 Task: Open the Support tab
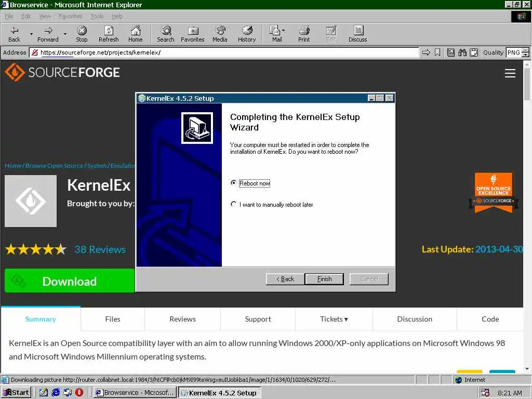pos(258,319)
